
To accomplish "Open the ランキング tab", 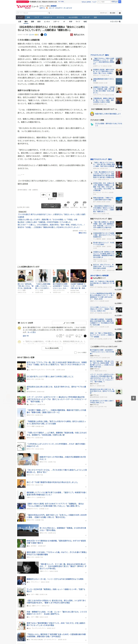I will pos(86,17).
